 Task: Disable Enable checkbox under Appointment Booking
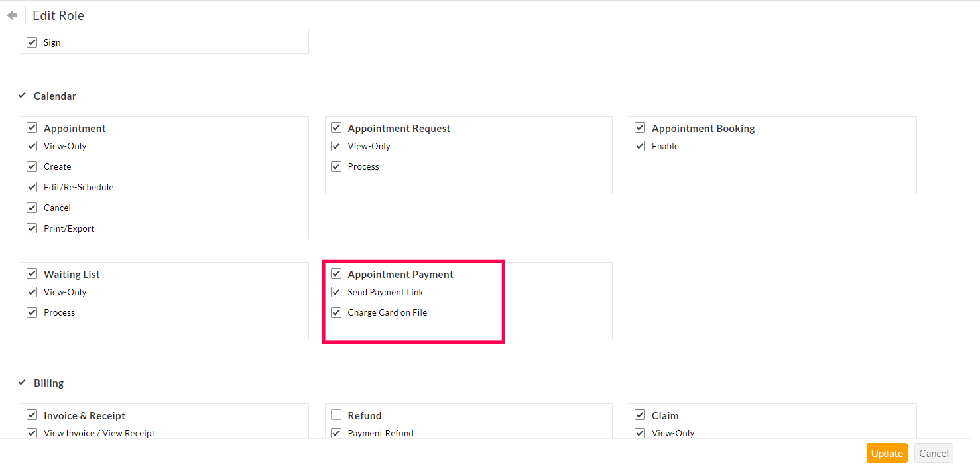coord(640,146)
